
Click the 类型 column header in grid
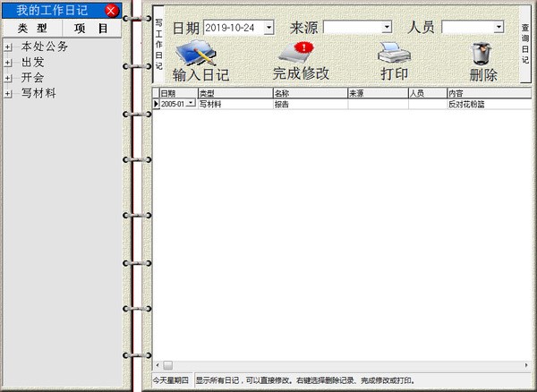(234, 93)
